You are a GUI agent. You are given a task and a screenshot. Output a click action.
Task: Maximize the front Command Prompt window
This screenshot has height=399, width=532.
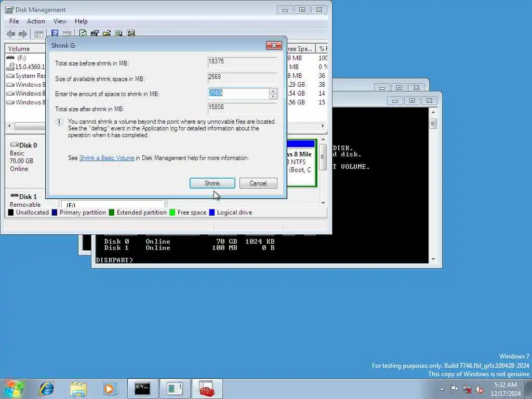pyautogui.click(x=412, y=101)
